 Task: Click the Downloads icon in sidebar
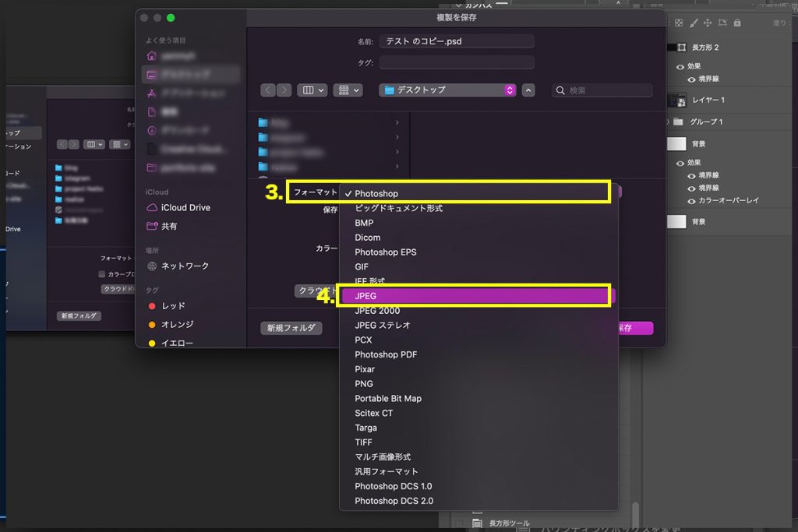[152, 131]
